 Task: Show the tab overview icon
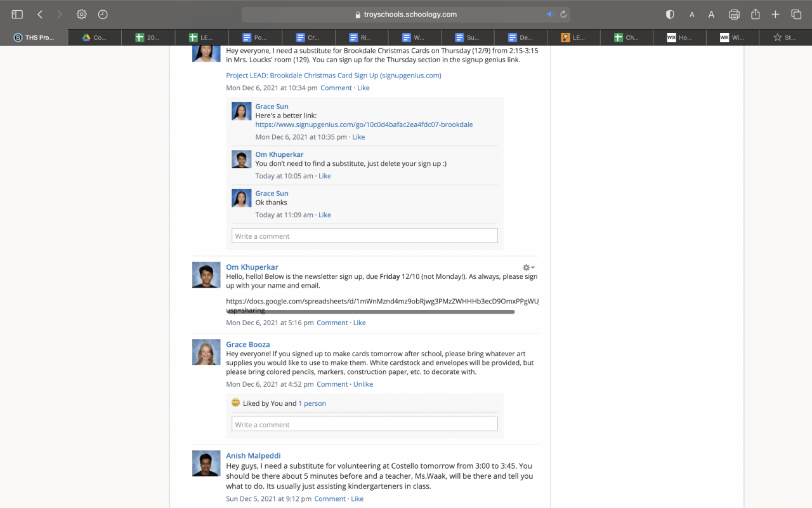796,14
